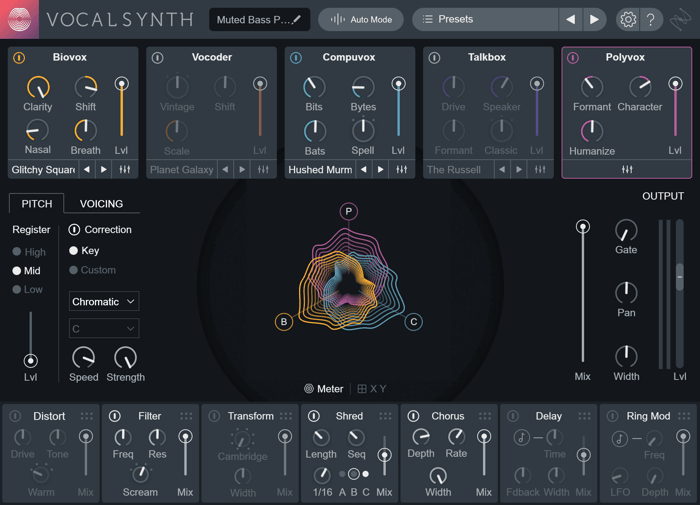The image size is (700, 505).
Task: Select next Biovox preset arrow
Action: (104, 169)
